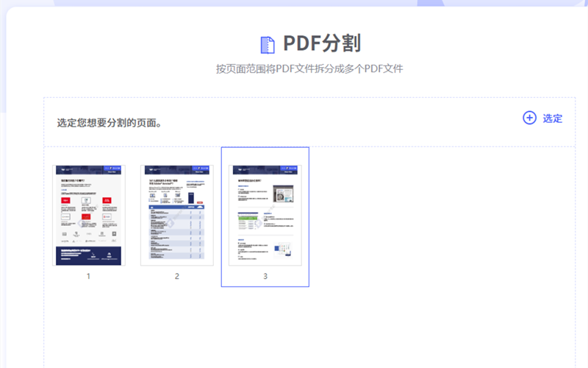Click the top-left red logo in page 1 preview

click(66, 200)
